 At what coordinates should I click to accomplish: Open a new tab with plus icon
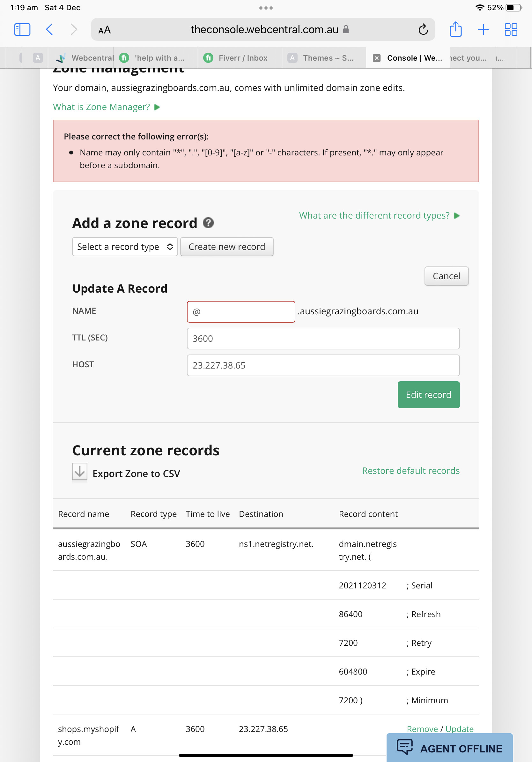click(483, 30)
